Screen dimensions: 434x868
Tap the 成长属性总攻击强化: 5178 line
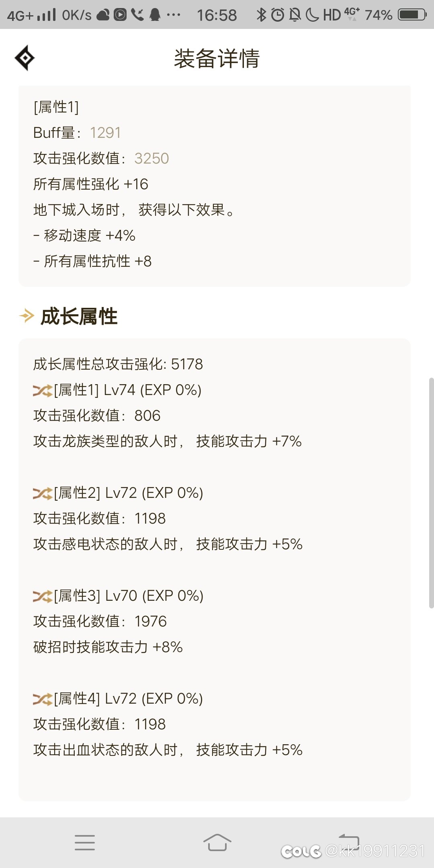[118, 364]
